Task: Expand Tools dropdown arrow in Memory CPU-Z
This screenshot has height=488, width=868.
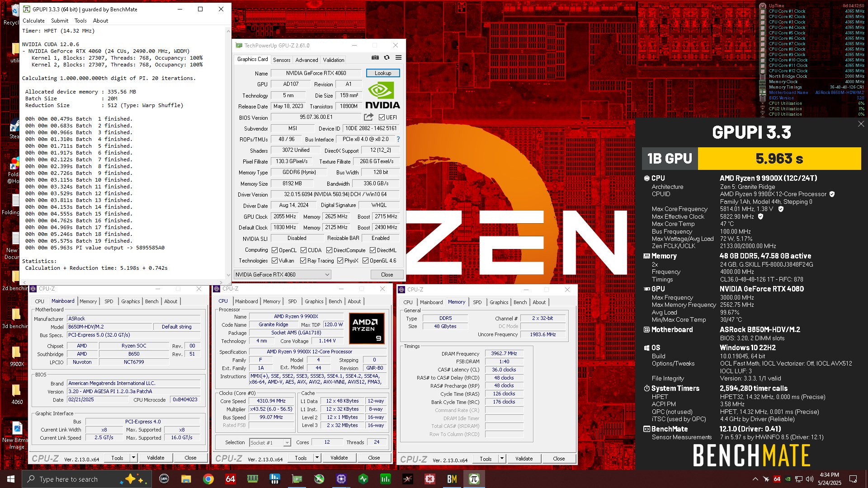Action: 502,459
